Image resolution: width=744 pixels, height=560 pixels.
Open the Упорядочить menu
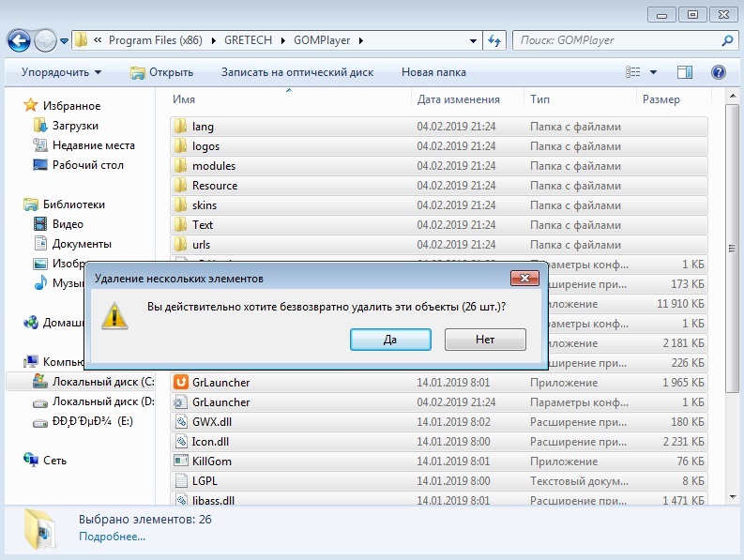[x=61, y=72]
